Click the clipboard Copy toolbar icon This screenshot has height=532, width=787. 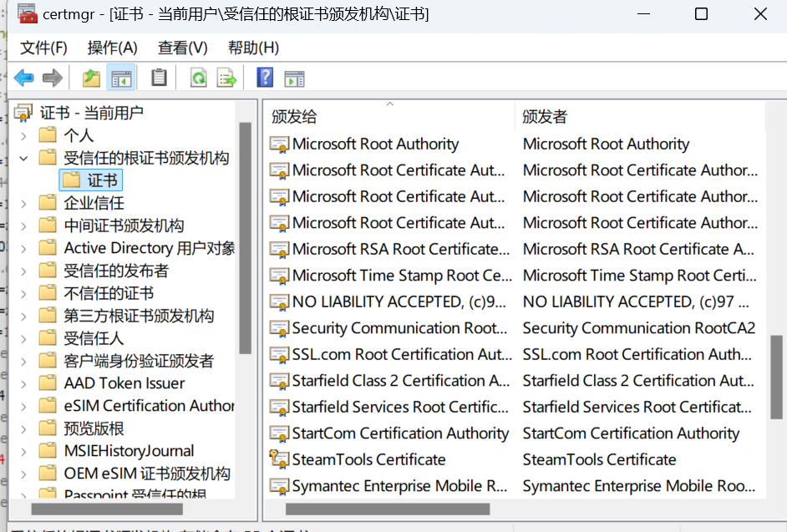click(x=159, y=78)
